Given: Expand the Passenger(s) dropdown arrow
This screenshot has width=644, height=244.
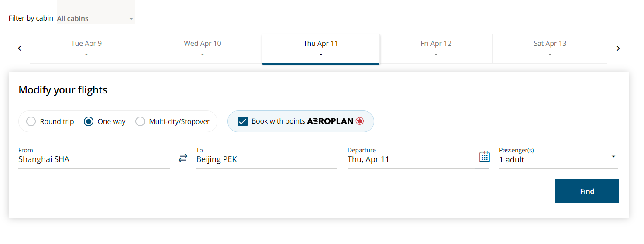Looking at the screenshot, I should (613, 157).
